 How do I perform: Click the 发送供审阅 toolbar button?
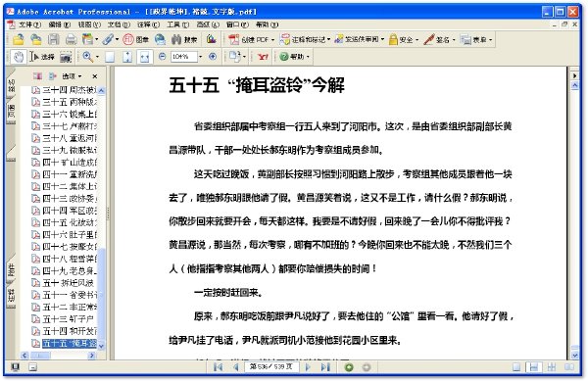360,39
